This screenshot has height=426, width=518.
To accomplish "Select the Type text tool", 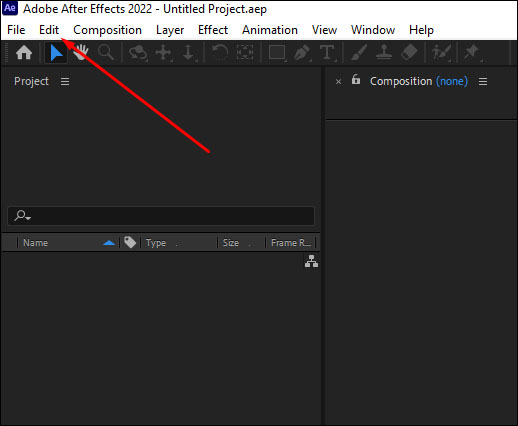I will pyautogui.click(x=327, y=53).
